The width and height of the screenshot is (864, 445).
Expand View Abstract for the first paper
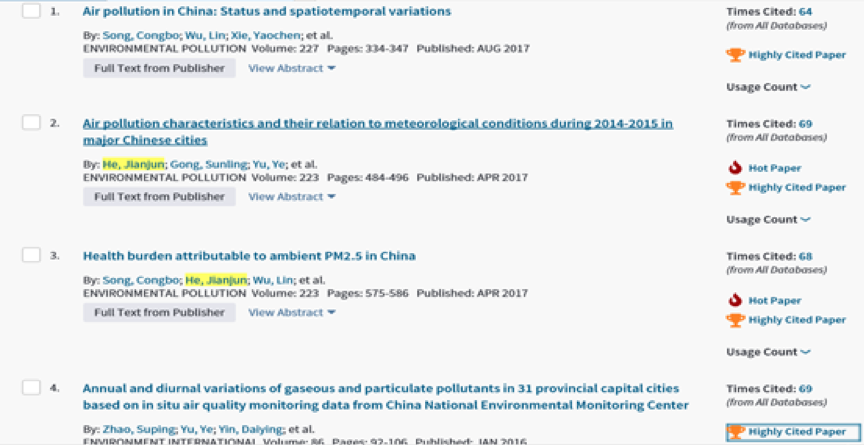pos(291,68)
